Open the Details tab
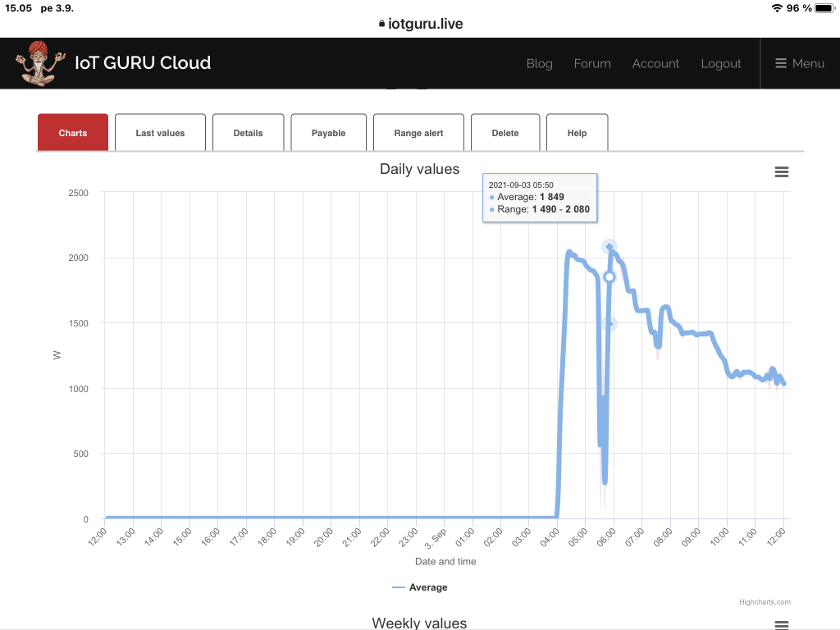The height and width of the screenshot is (630, 840). (248, 132)
